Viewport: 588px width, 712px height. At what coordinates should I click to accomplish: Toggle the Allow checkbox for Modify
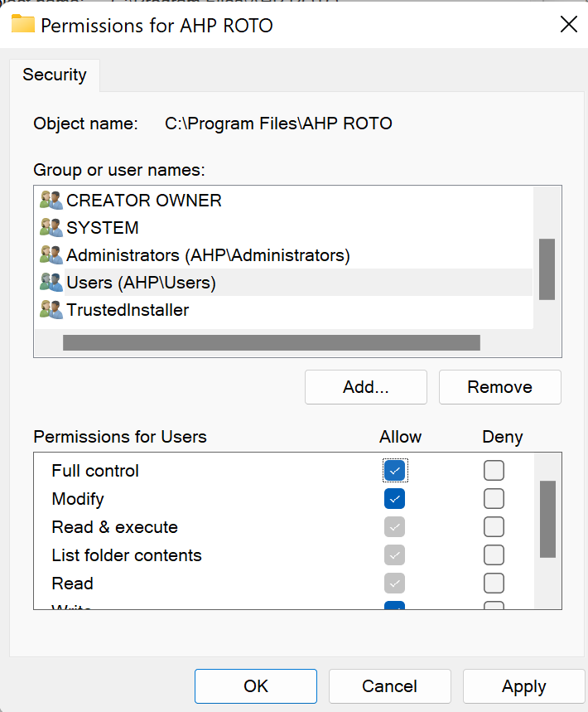(x=395, y=499)
